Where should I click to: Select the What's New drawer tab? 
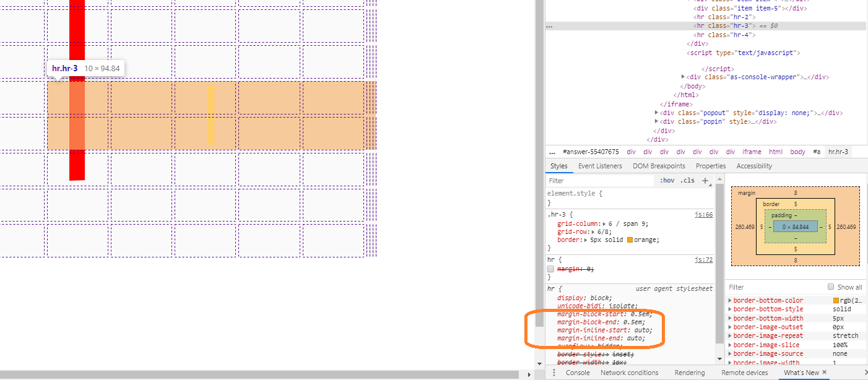801,373
